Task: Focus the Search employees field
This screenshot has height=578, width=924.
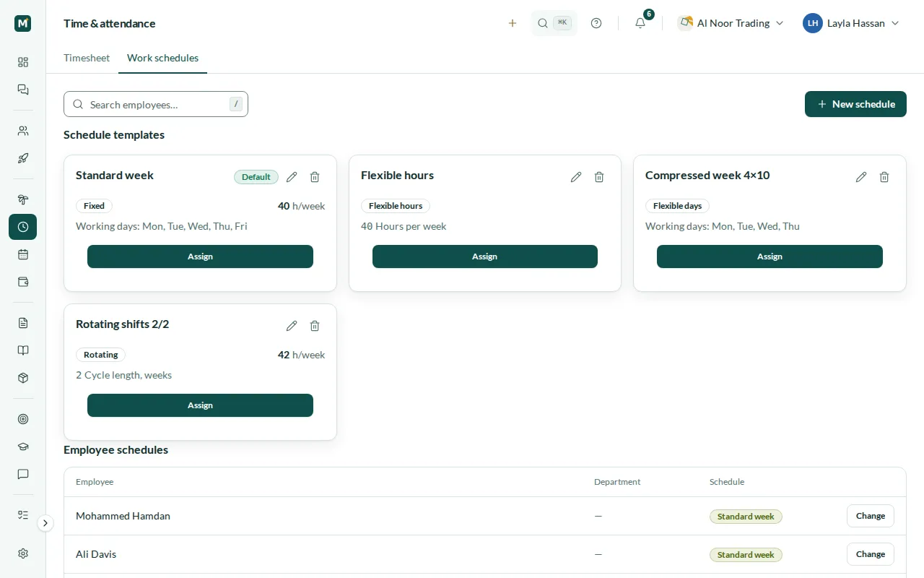Action: coord(156,104)
